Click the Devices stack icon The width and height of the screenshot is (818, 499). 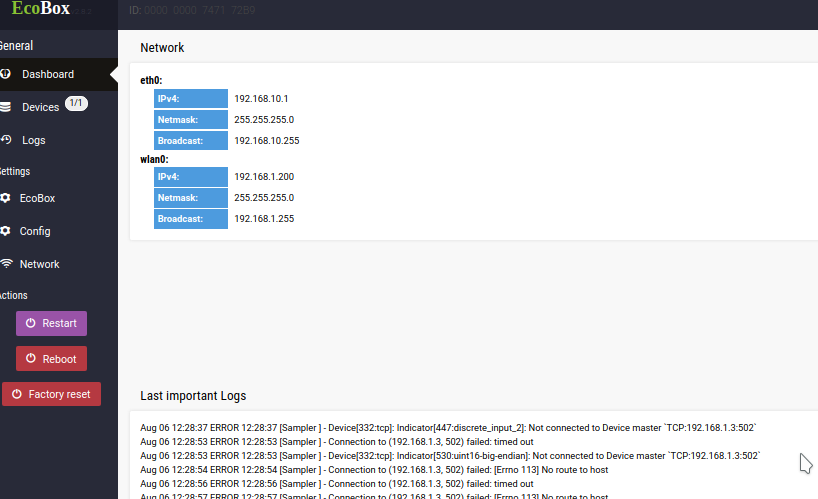pyautogui.click(x=5, y=107)
